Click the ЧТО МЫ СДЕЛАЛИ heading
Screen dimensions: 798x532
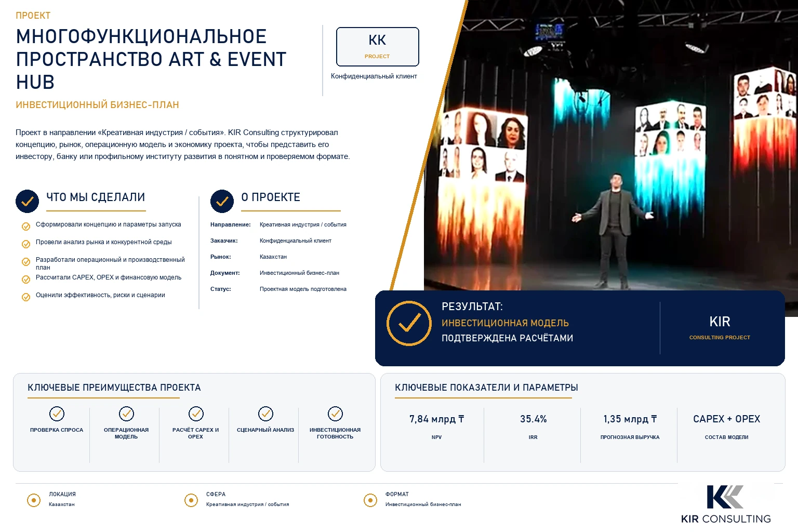pyautogui.click(x=96, y=197)
